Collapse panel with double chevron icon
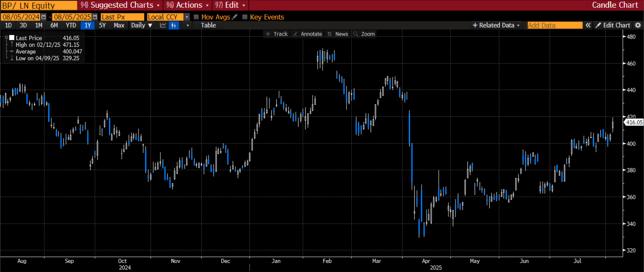 pos(588,25)
